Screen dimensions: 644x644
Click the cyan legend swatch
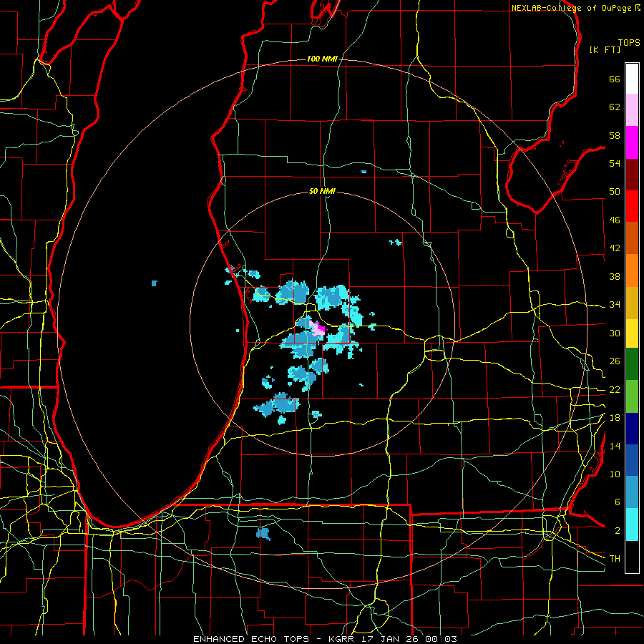[x=632, y=525]
